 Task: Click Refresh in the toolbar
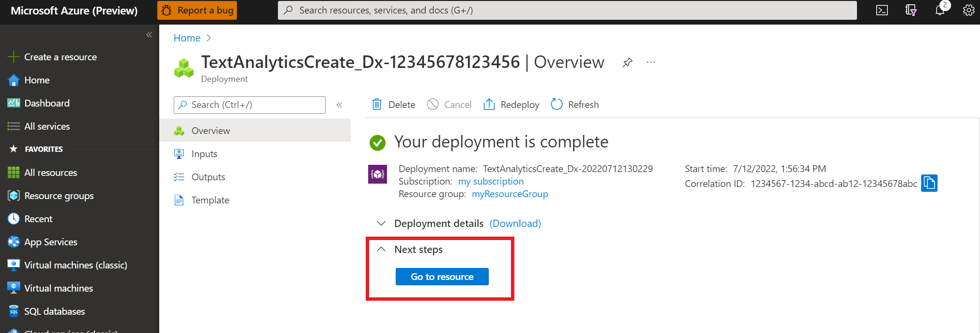coord(575,105)
